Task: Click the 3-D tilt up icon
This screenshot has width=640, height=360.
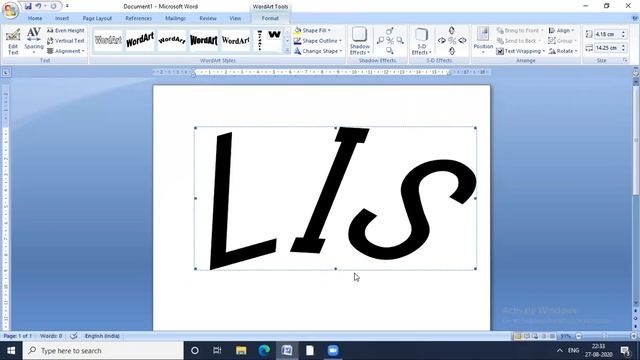Action: tap(451, 31)
